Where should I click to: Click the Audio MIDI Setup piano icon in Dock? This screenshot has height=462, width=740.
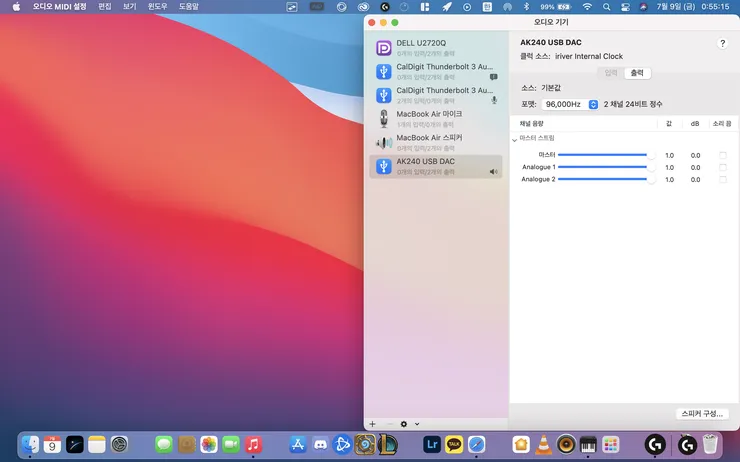tap(588, 444)
